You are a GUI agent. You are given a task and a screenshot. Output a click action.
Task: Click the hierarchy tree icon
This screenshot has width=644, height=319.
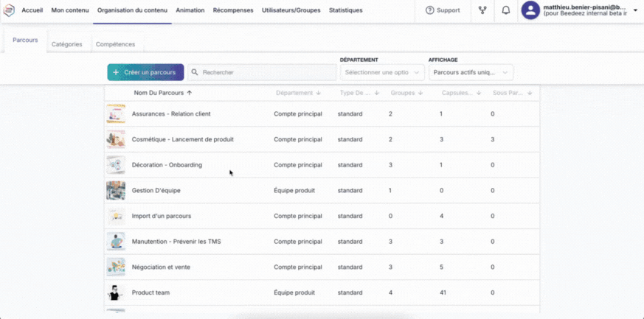(482, 10)
